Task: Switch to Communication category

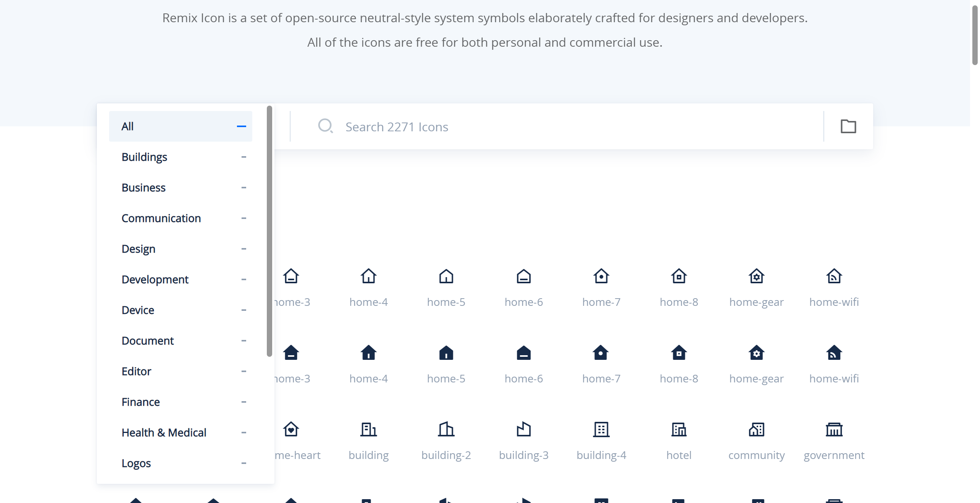Action: pyautogui.click(x=181, y=218)
